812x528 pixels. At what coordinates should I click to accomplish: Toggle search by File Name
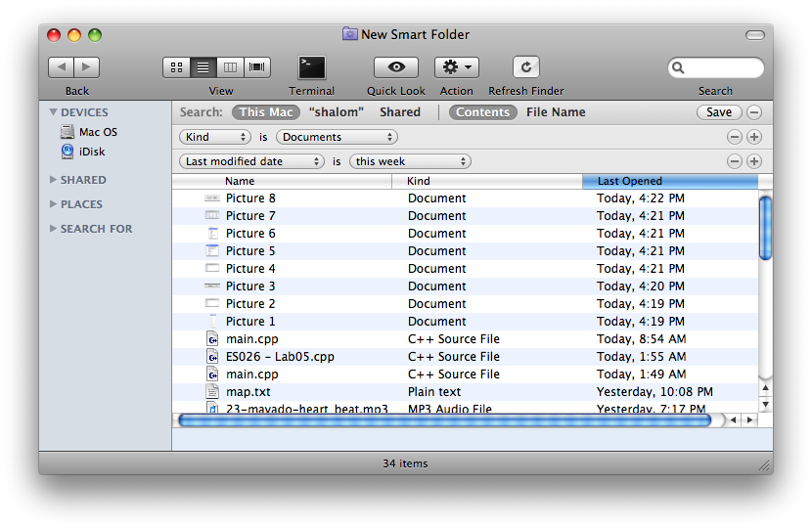point(556,112)
